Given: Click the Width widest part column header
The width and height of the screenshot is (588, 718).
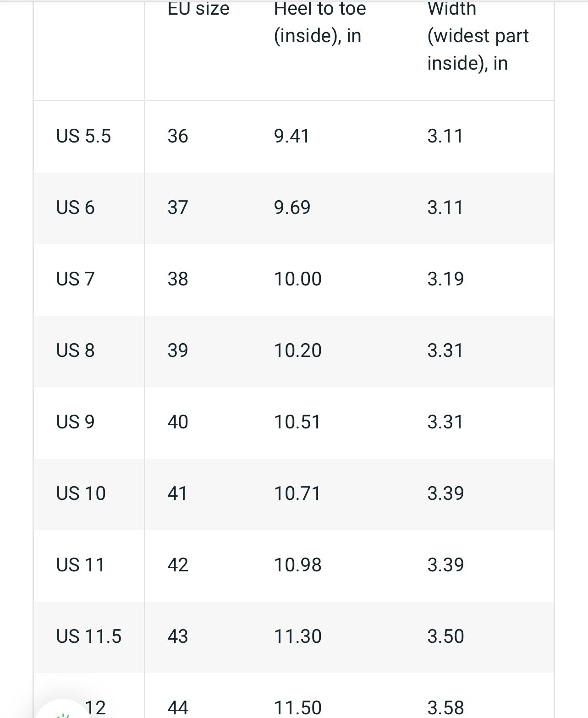Looking at the screenshot, I should tap(478, 36).
